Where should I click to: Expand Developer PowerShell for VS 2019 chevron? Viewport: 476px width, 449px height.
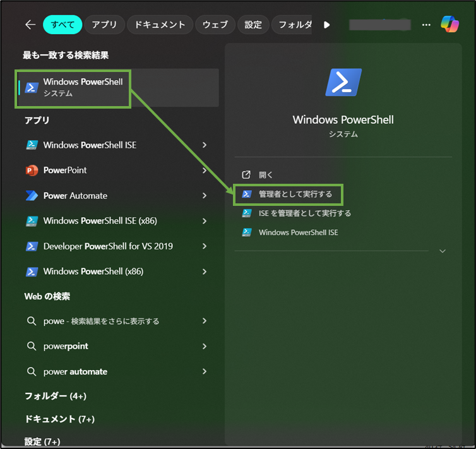point(205,246)
